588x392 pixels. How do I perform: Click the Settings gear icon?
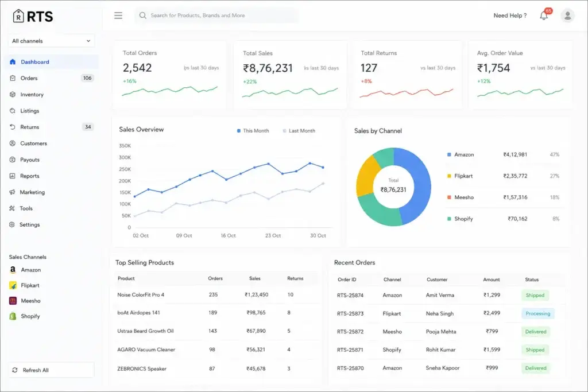click(x=12, y=224)
